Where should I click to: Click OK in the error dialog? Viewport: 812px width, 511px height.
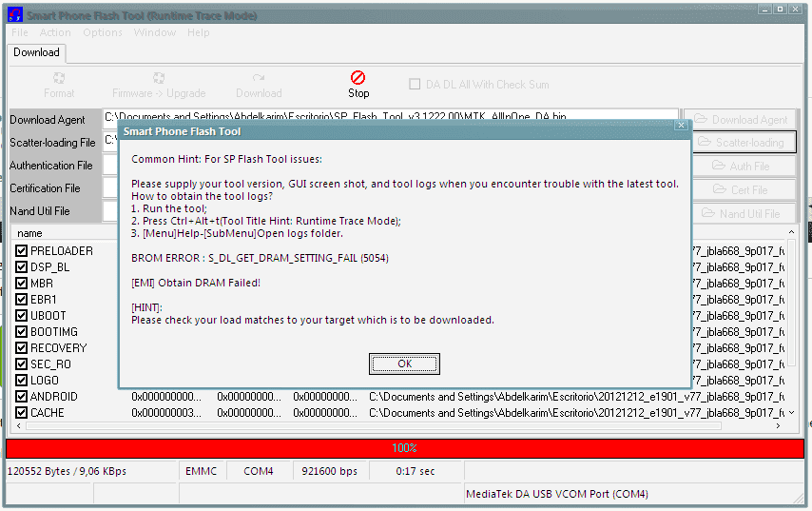(x=404, y=364)
